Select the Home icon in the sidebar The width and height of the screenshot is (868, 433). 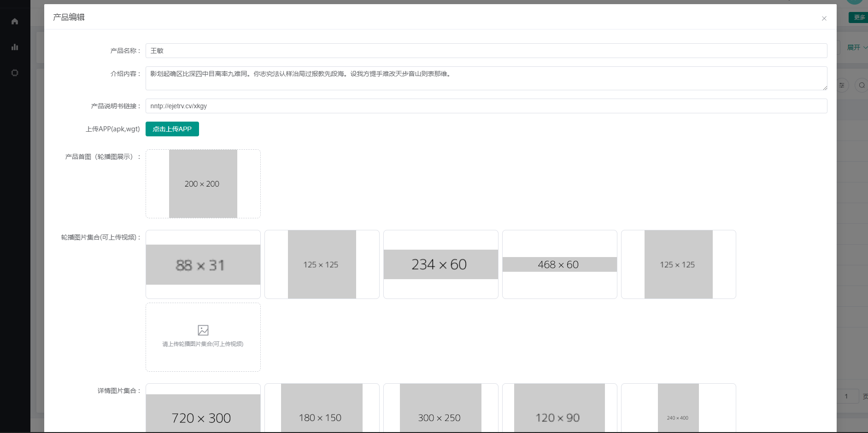[14, 21]
